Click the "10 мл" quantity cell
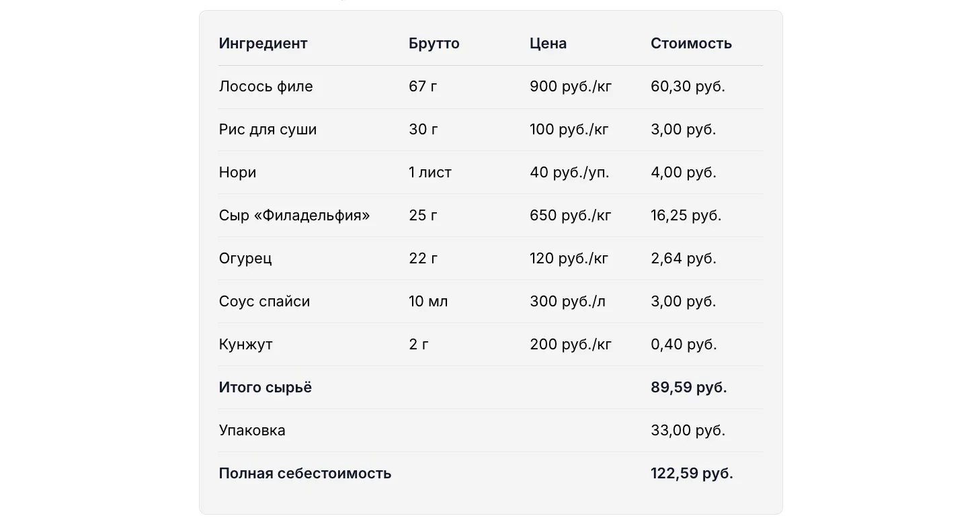The image size is (980, 520). coord(428,302)
